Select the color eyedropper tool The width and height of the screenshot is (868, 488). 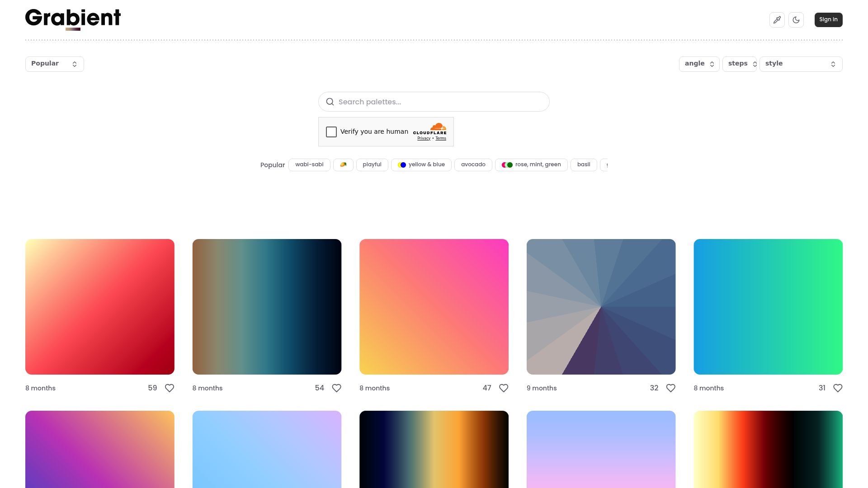[777, 20]
